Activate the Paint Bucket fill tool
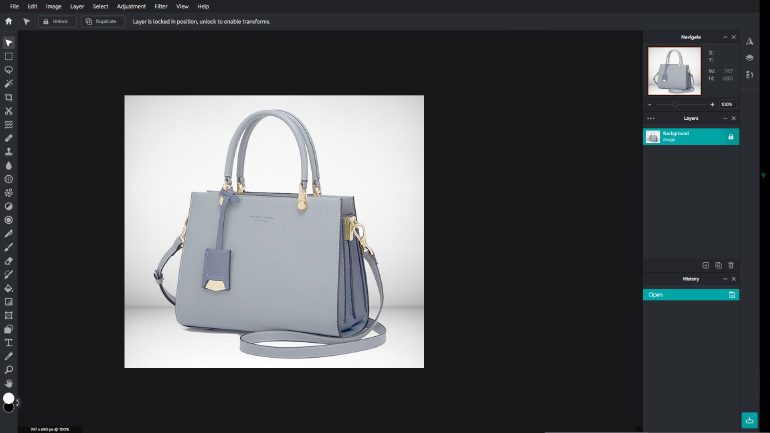The image size is (770, 433). 9,287
